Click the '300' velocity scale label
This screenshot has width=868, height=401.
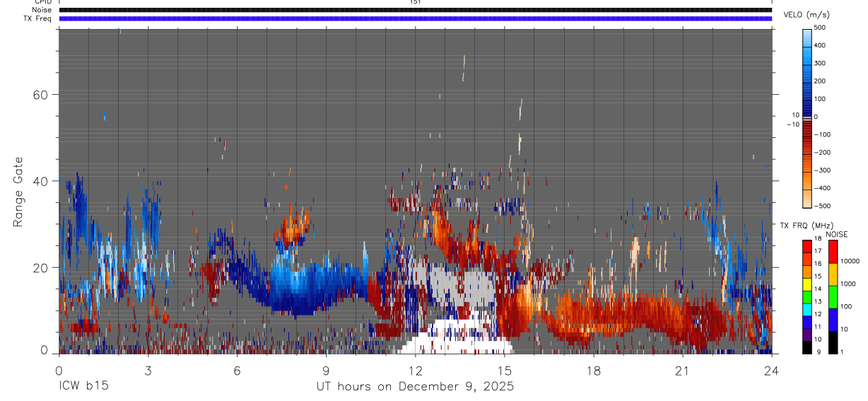point(820,63)
